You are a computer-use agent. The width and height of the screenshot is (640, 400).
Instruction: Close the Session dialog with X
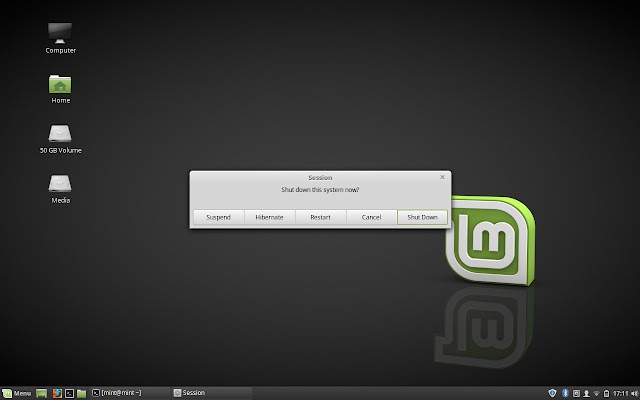pyautogui.click(x=442, y=177)
